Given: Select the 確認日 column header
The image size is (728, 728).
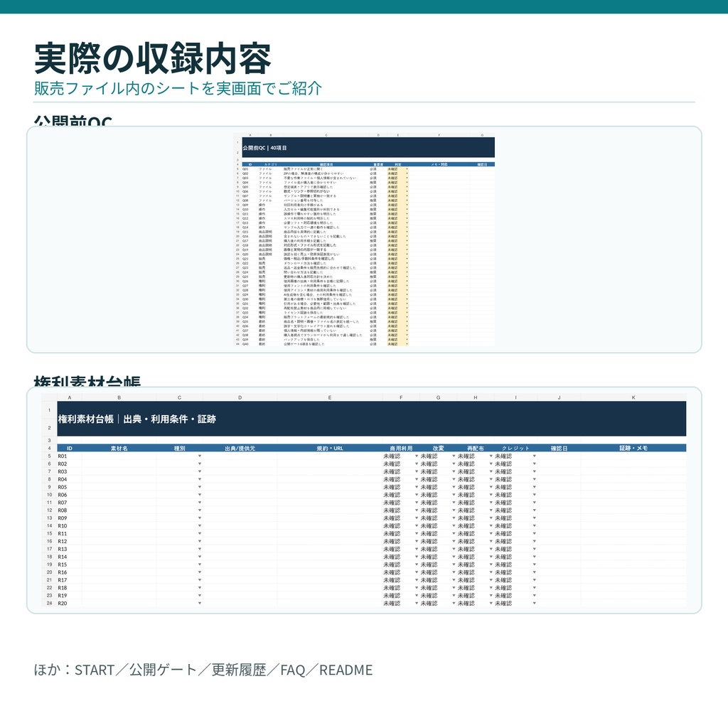Looking at the screenshot, I should pos(559,448).
